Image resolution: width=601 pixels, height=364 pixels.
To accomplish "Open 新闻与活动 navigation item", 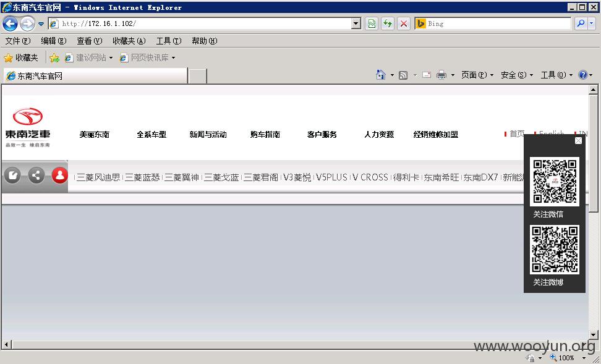I will click(208, 135).
